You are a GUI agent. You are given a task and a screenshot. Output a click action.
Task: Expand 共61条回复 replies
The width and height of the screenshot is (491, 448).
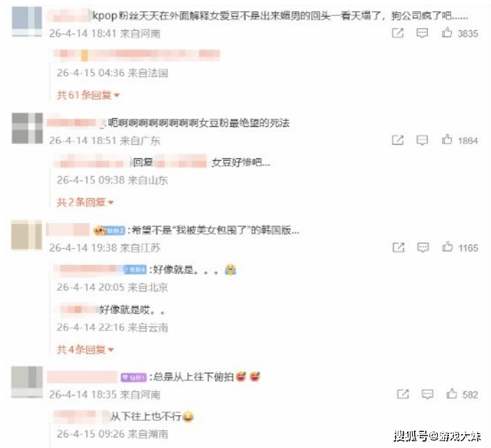pyautogui.click(x=88, y=95)
